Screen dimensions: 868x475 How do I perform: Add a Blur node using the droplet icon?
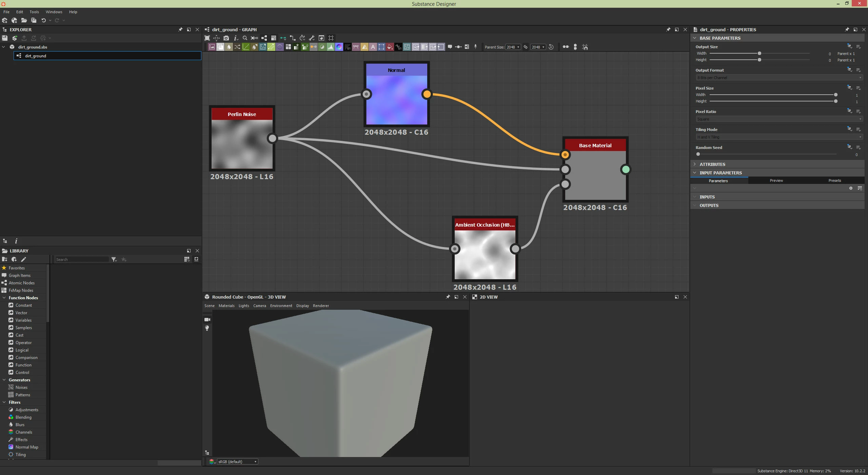[x=229, y=47]
